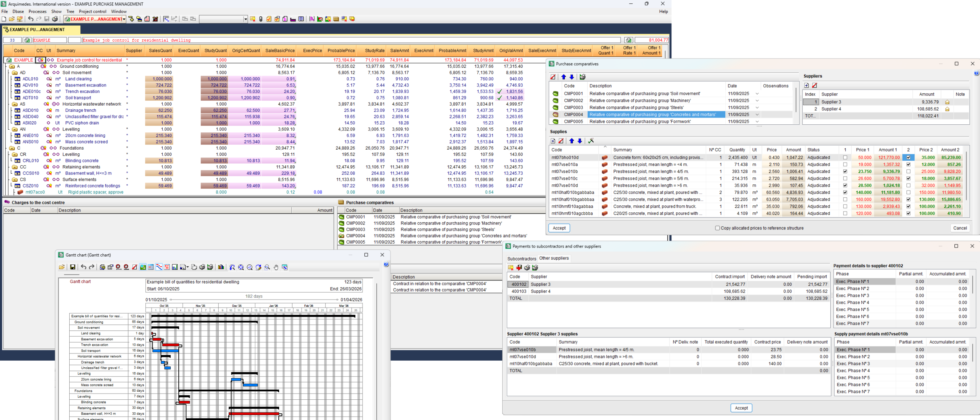980x420 pixels.
Task: Click the EVM icon in Gantt toolbar
Action: (167, 267)
